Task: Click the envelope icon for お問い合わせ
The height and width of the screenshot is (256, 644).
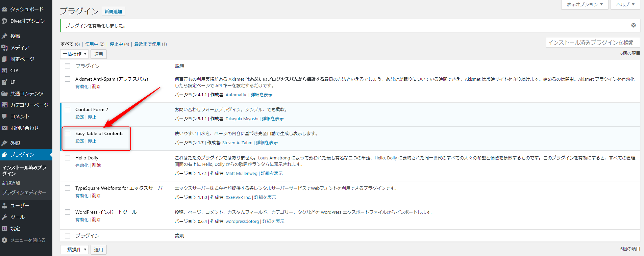Action: pyautogui.click(x=4, y=128)
